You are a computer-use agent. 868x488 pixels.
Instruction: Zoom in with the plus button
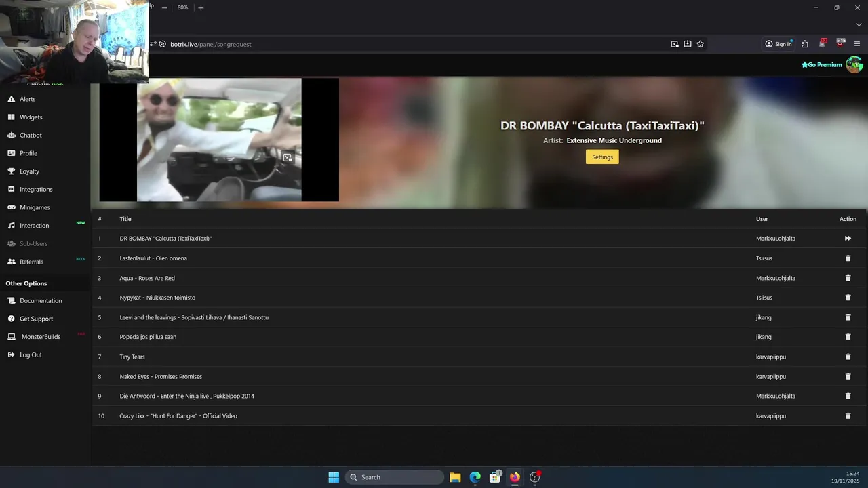point(201,7)
